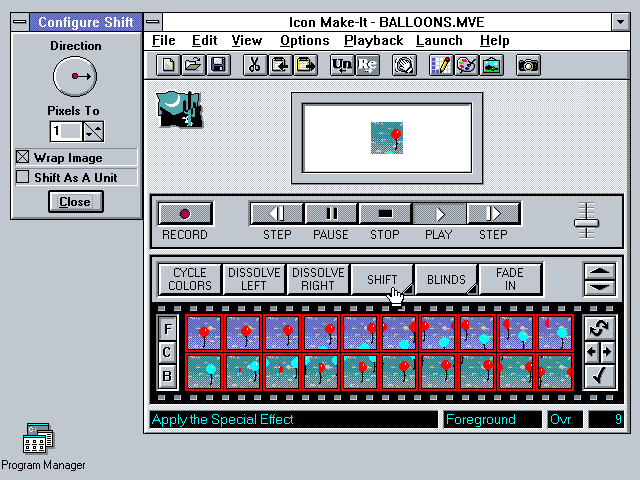Click the Direction arrow dial
Image resolution: width=640 pixels, height=480 pixels.
(x=75, y=76)
